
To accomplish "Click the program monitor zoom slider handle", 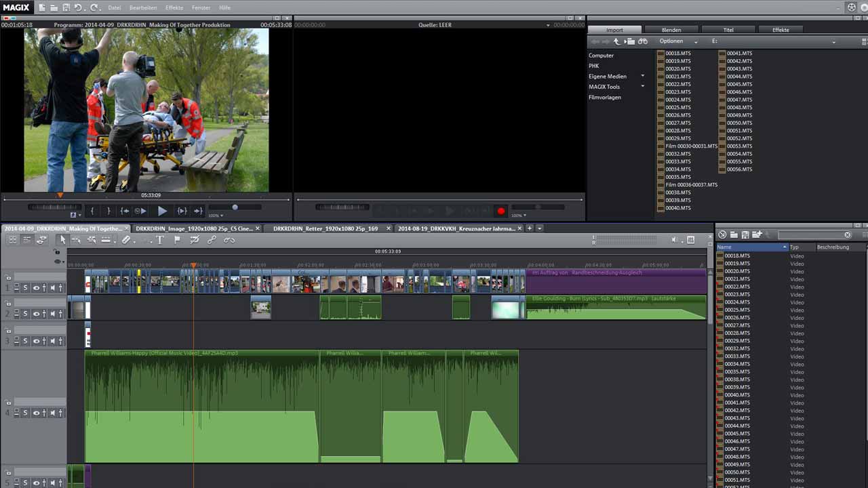I will pos(235,207).
